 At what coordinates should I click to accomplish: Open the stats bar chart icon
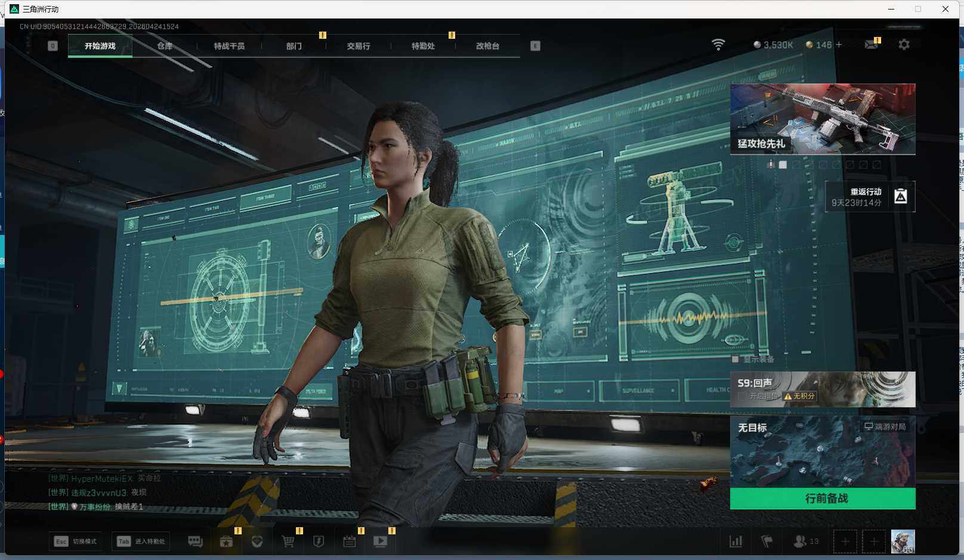pos(736,542)
